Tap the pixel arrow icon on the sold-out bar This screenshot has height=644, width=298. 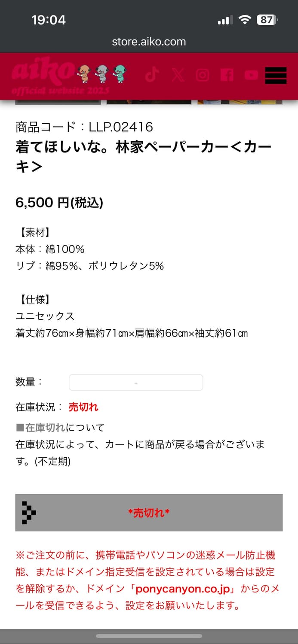point(28,513)
